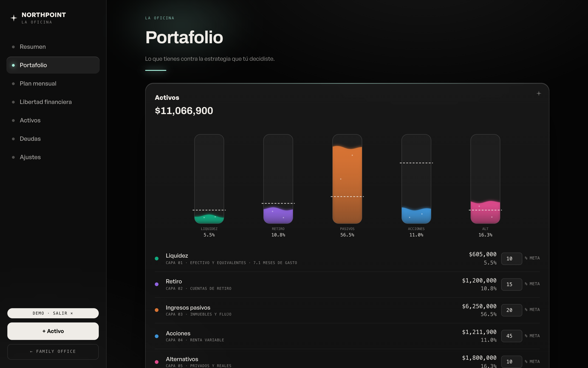The height and width of the screenshot is (368, 588).
Task: Navigate to Deudas
Action: [x=53, y=139]
